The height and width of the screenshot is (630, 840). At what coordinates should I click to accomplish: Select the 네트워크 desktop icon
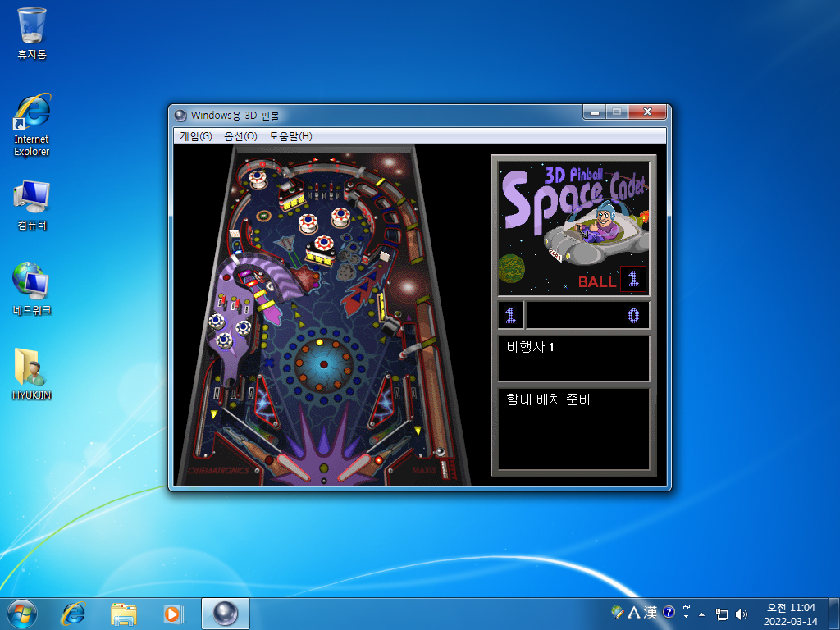coord(32,288)
